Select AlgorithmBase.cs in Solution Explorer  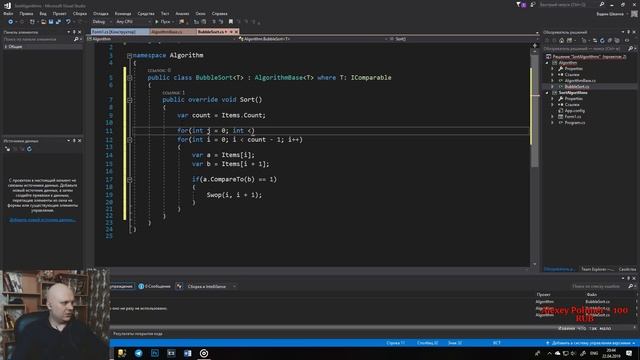tap(580, 81)
